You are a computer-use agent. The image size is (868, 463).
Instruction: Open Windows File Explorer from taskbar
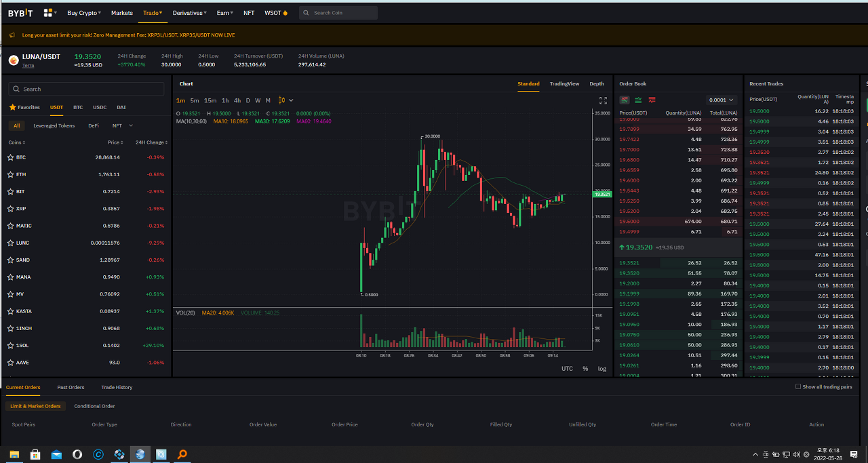click(14, 454)
